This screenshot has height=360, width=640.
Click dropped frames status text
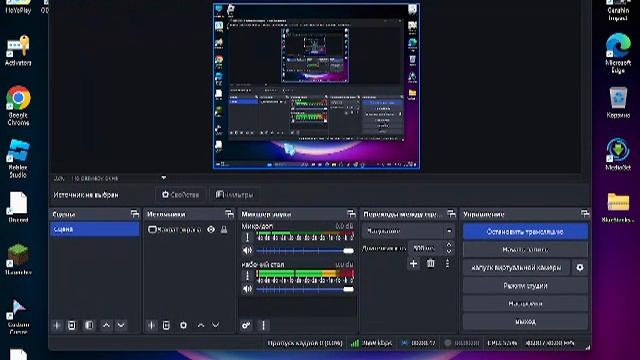click(305, 343)
